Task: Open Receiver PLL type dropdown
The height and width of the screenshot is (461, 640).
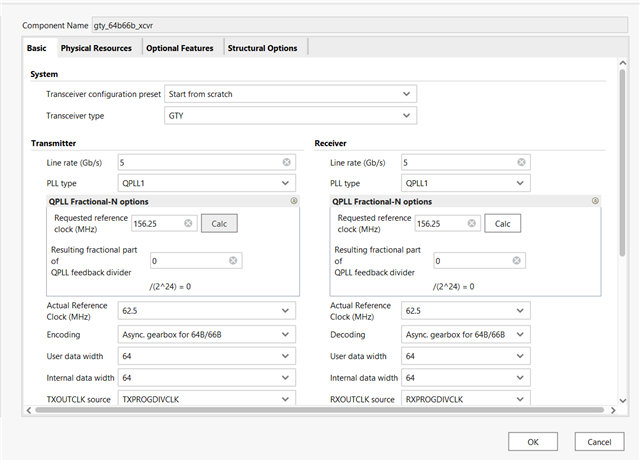Action: (466, 183)
